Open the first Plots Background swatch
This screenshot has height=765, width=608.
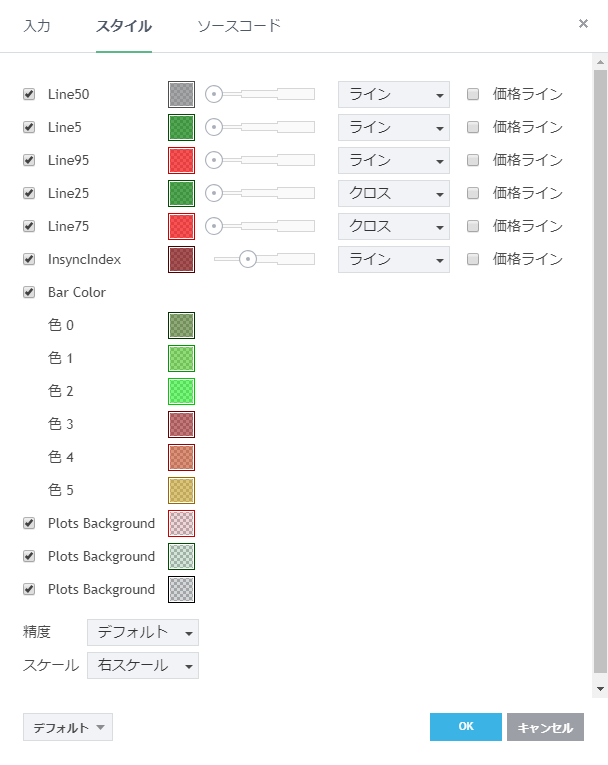[181, 523]
